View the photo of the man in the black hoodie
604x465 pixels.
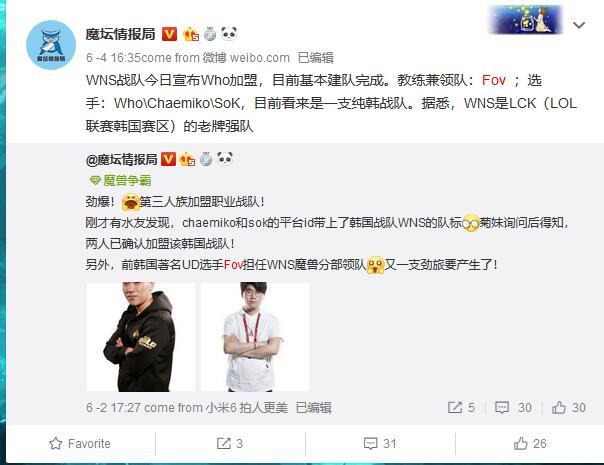[x=141, y=337]
